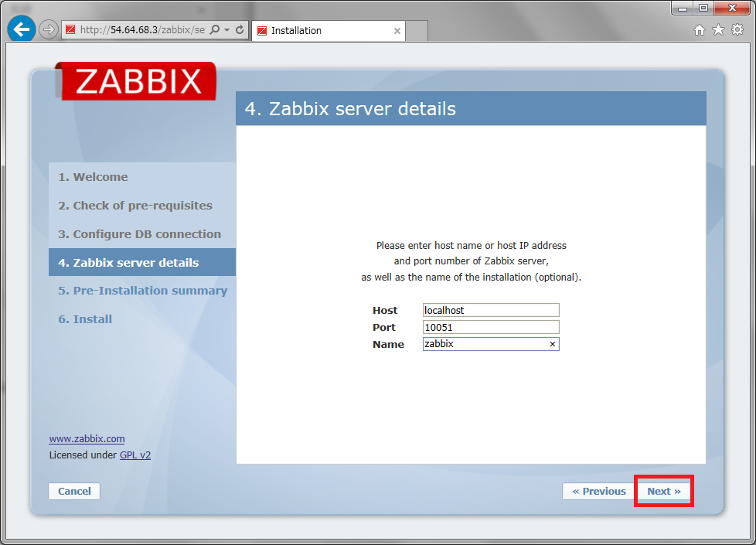This screenshot has height=545, width=756.
Task: Click the Name label
Action: click(388, 344)
